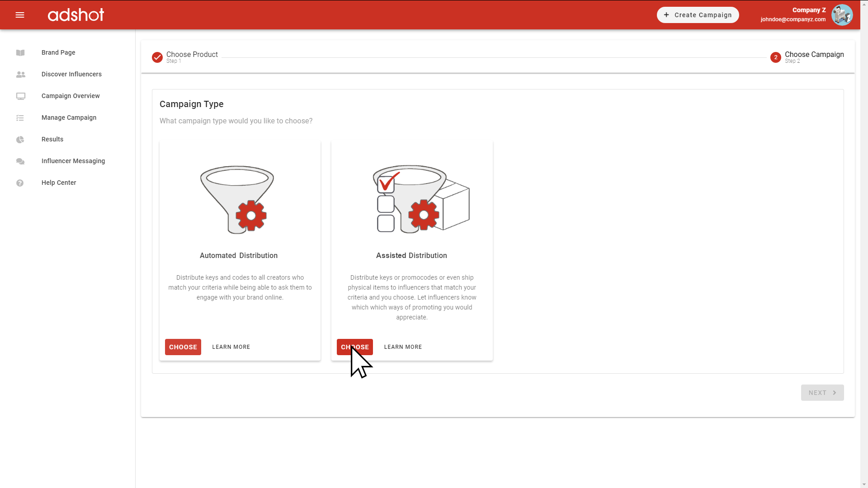Learn more about Automated Distribution
The height and width of the screenshot is (488, 868).
(231, 347)
